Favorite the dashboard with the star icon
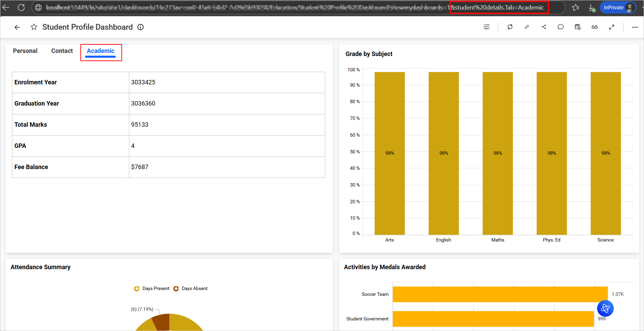644x331 pixels. coord(34,27)
